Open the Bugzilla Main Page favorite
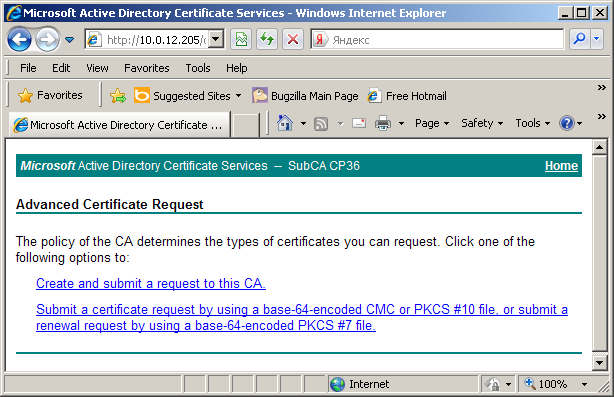This screenshot has width=614, height=397. click(305, 96)
